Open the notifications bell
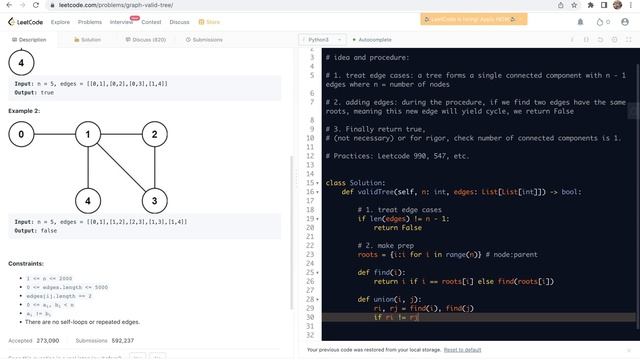Screen dimensions: 640x360 (x=580, y=22)
